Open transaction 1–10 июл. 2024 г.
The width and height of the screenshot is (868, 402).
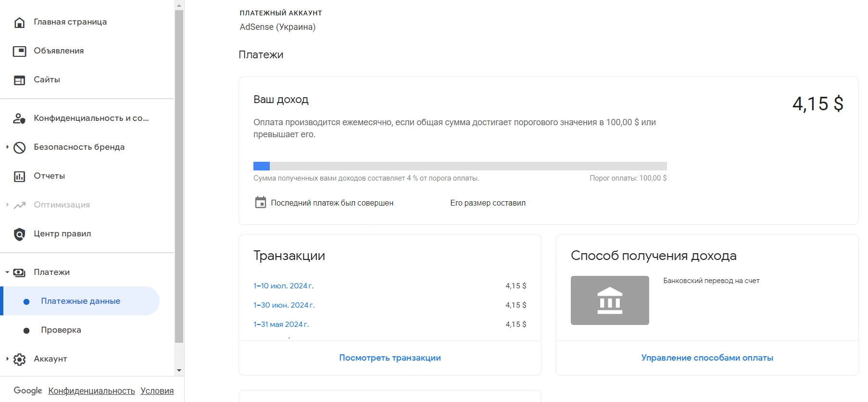point(283,286)
